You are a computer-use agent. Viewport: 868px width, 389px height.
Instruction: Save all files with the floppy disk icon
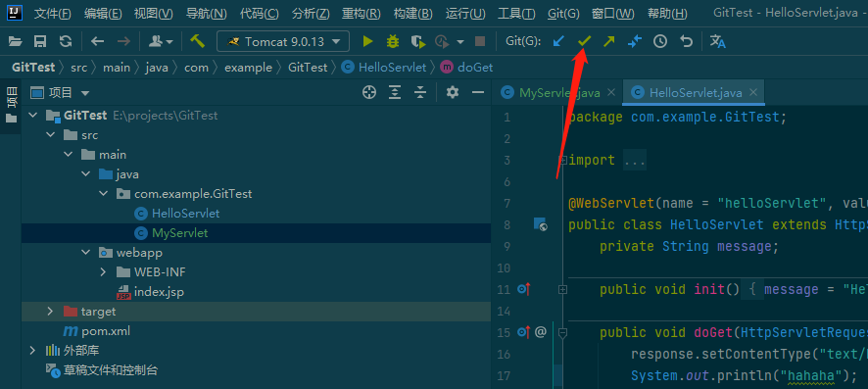[40, 41]
